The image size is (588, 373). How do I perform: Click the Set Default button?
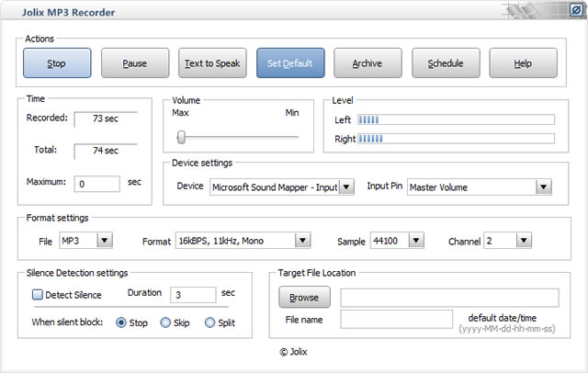(x=290, y=63)
